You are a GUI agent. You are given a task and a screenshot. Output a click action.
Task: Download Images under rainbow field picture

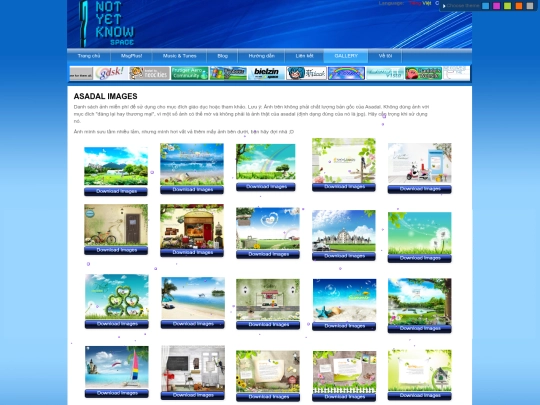[266, 187]
